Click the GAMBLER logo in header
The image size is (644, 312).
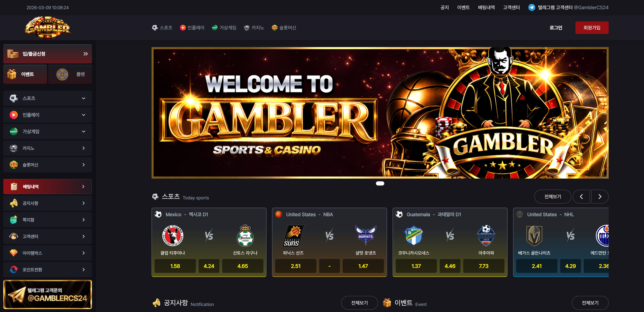pos(48,28)
